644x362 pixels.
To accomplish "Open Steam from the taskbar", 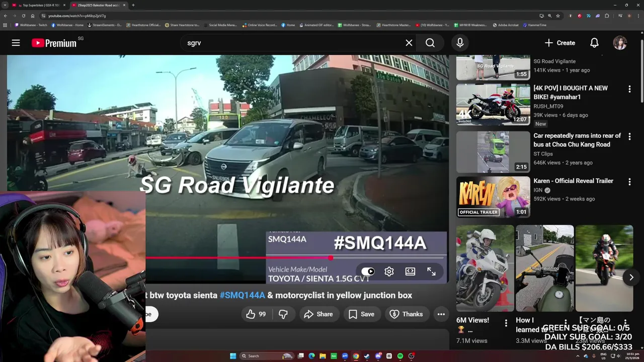I will click(x=367, y=356).
